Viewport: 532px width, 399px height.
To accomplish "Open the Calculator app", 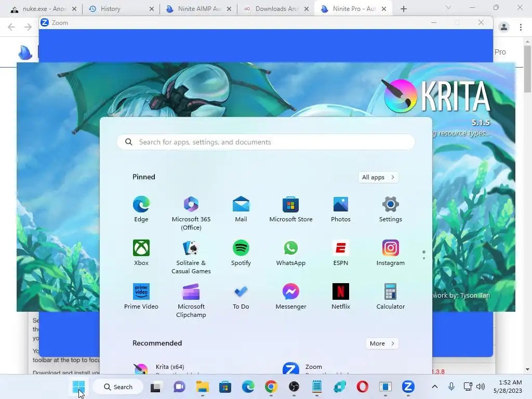I will click(391, 296).
